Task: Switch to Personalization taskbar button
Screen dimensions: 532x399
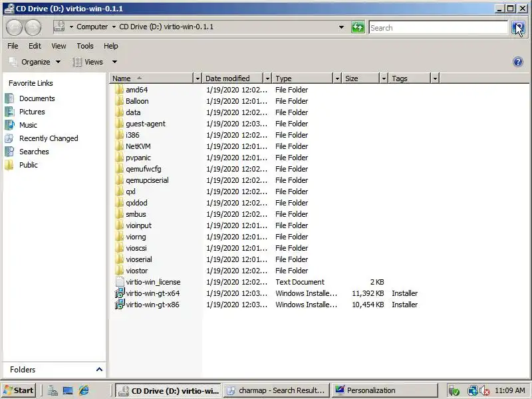Action: [384, 390]
